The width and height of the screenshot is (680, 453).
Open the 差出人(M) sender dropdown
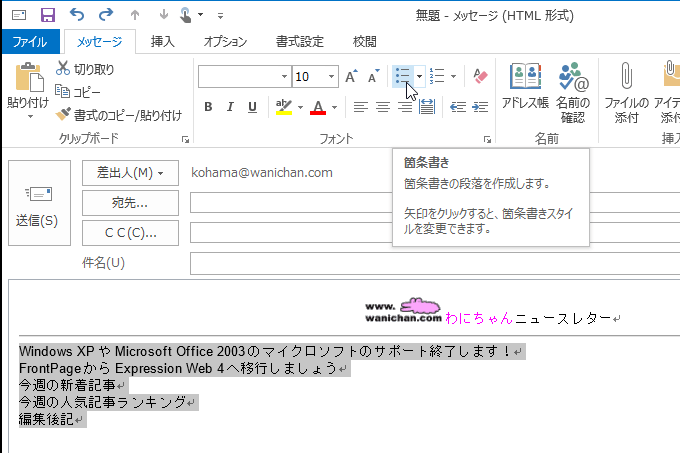(130, 173)
